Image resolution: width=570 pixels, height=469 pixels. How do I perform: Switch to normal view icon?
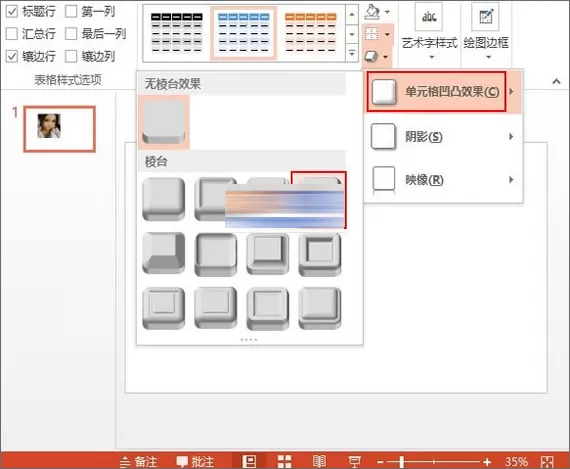pos(249,462)
